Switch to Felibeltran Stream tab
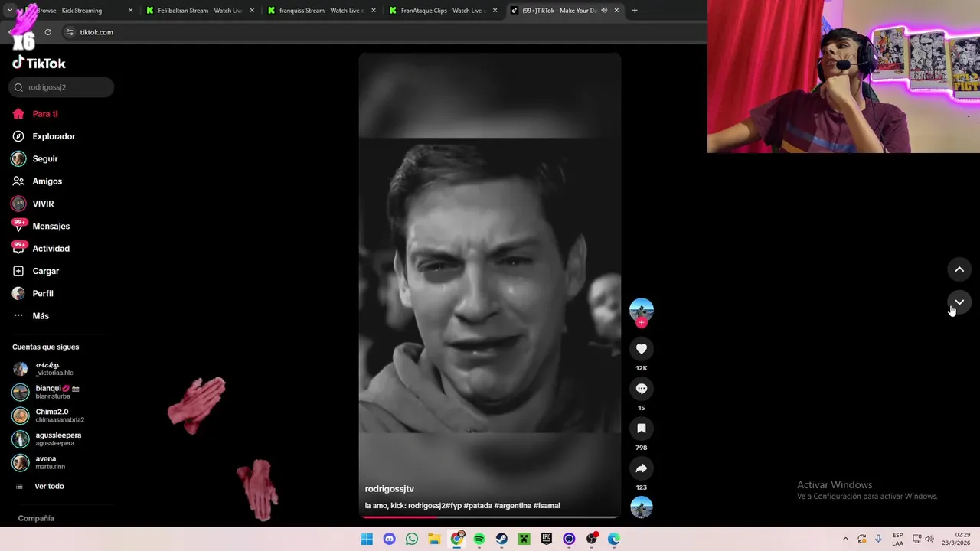 199,11
